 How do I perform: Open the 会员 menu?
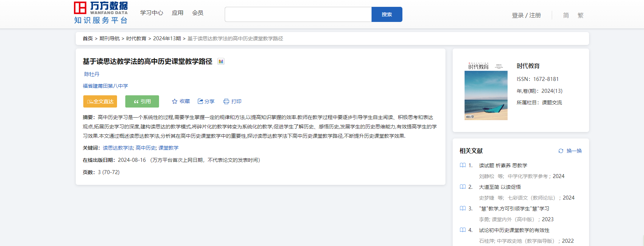click(197, 13)
